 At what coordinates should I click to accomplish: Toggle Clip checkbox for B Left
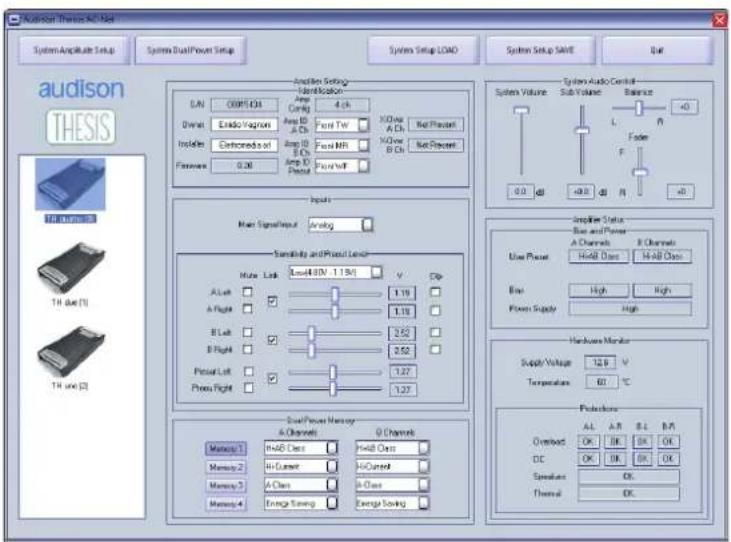[435, 332]
